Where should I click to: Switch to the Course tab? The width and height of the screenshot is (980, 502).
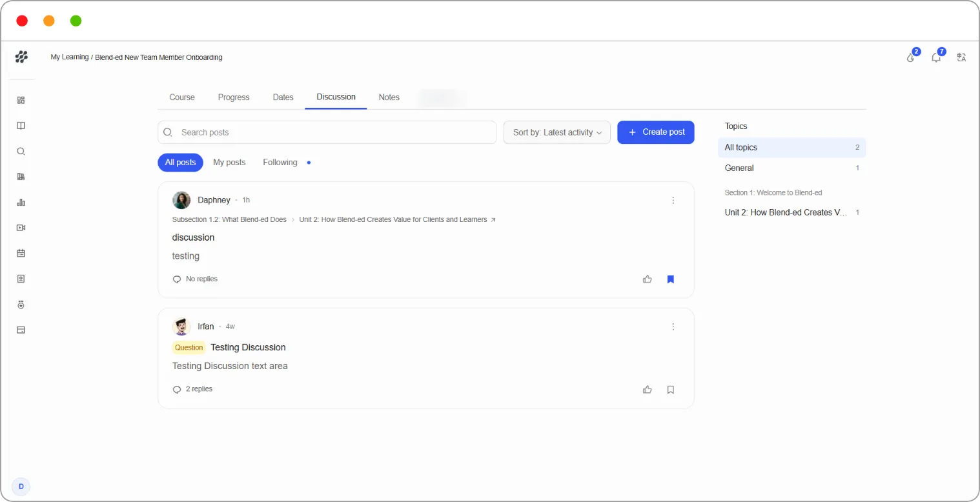(182, 97)
